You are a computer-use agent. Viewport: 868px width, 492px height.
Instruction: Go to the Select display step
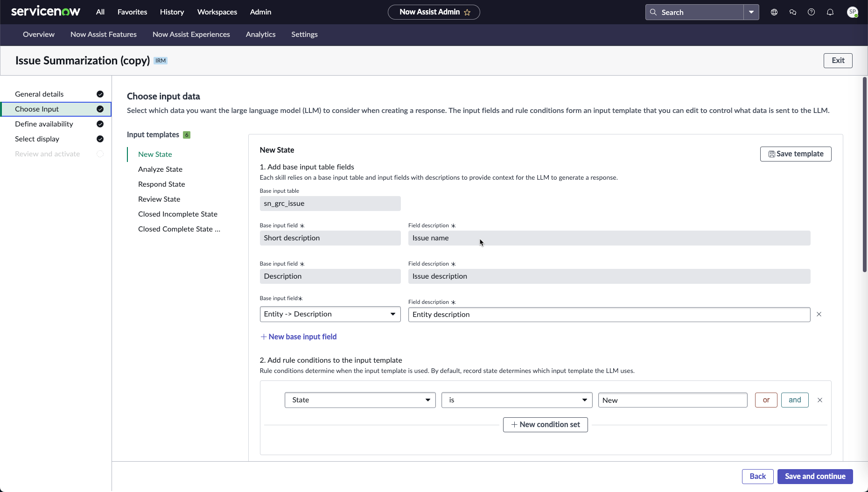[56, 139]
